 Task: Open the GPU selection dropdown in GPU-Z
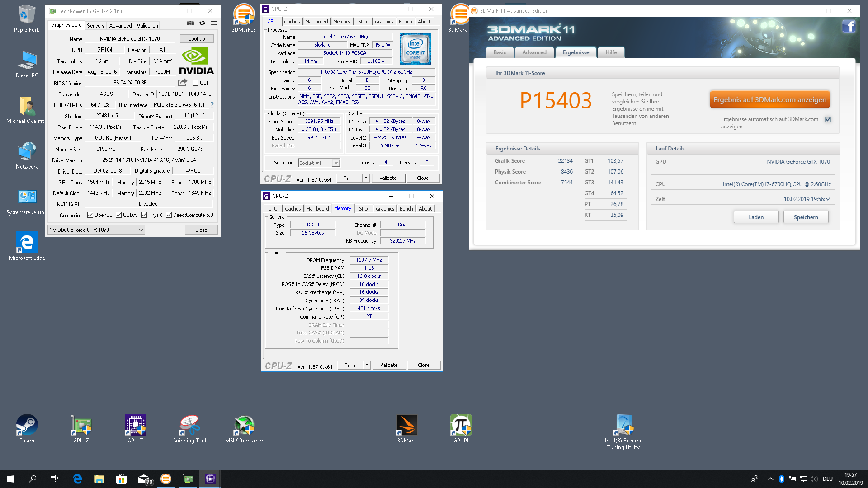pyautogui.click(x=96, y=230)
